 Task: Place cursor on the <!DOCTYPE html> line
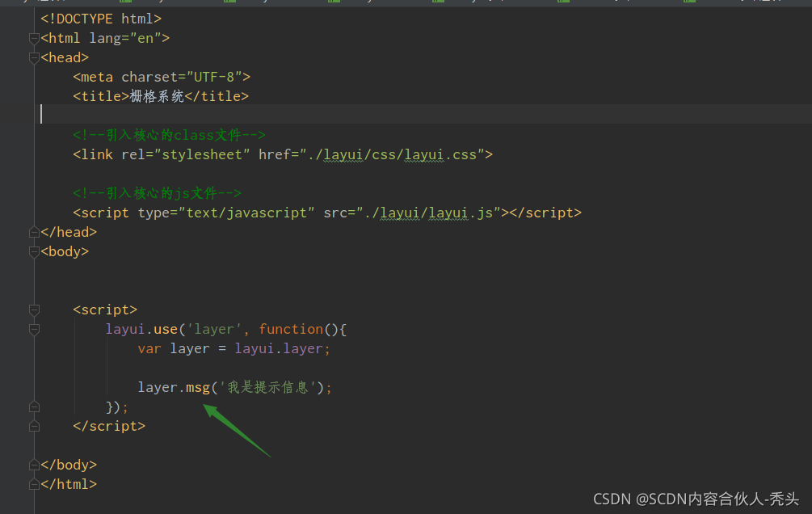[101, 19]
